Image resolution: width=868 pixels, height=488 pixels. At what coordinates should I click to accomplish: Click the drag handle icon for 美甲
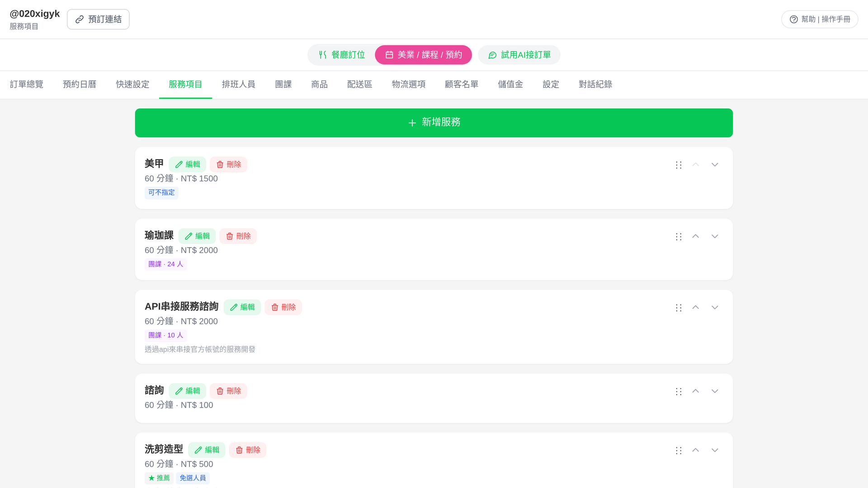(679, 165)
